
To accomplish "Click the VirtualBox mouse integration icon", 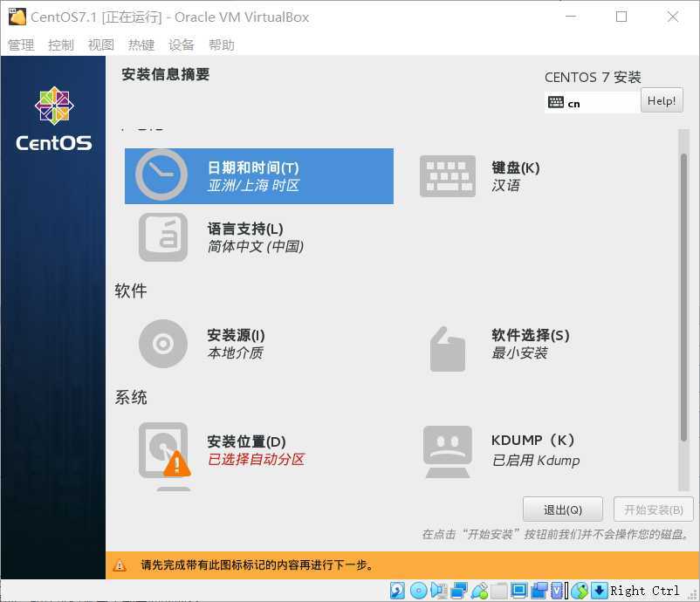I will (x=580, y=591).
